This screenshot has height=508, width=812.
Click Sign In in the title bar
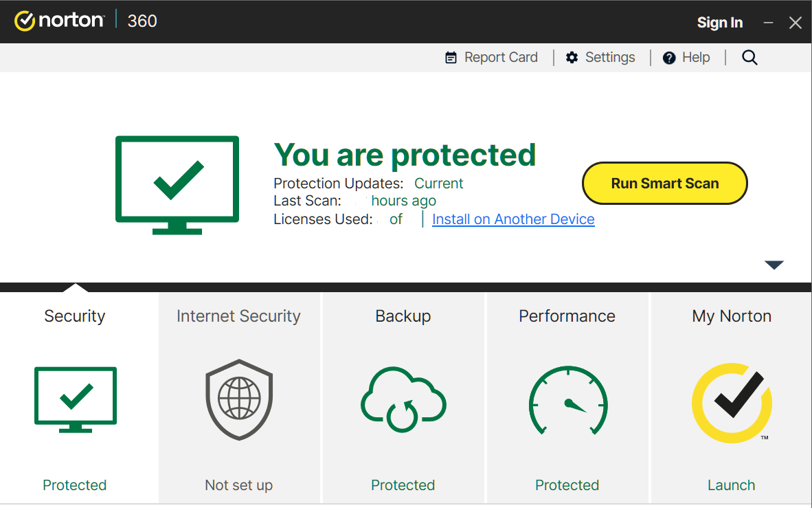(719, 23)
